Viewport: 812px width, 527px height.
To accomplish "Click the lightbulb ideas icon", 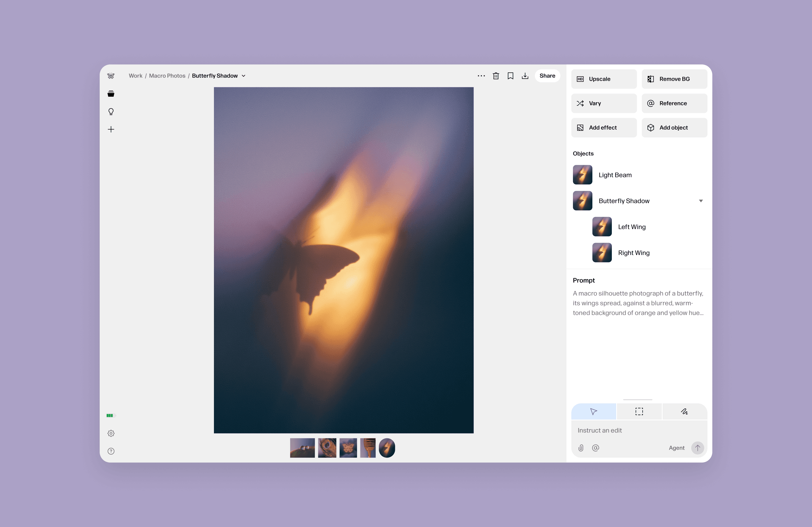I will 111,112.
